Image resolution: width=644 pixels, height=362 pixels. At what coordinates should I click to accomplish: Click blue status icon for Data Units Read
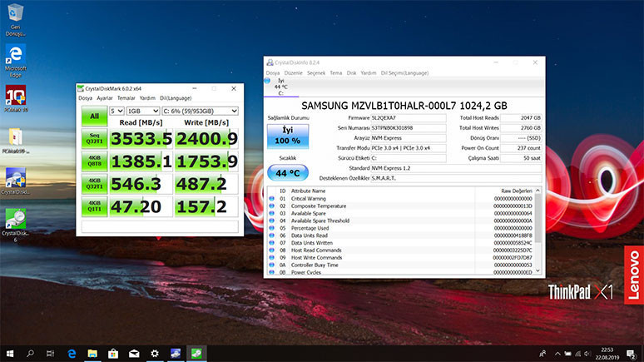271,236
